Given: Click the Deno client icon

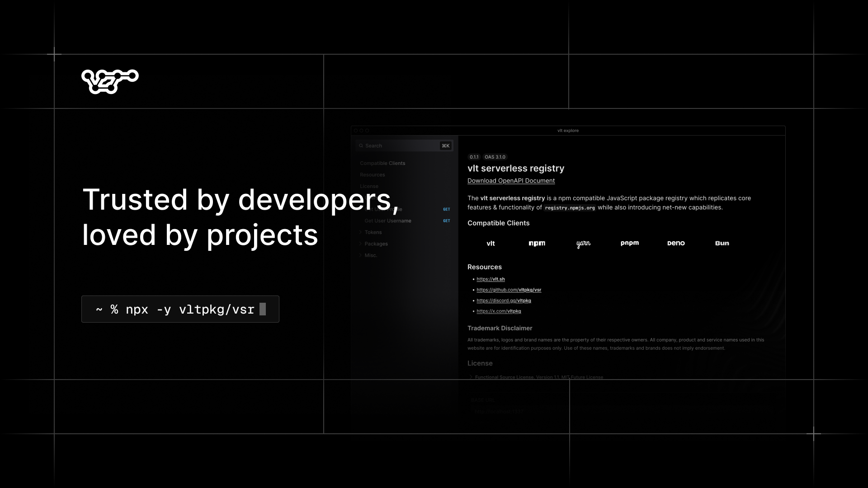Looking at the screenshot, I should pyautogui.click(x=675, y=243).
